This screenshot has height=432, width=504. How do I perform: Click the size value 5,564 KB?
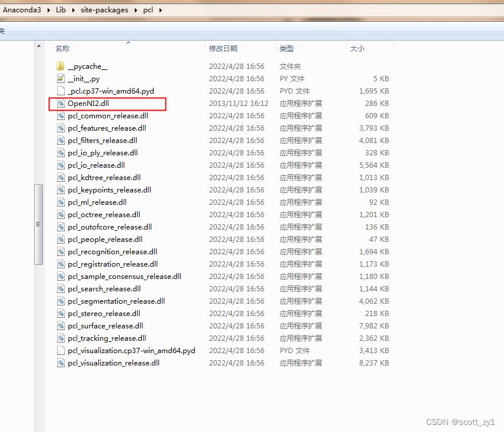click(374, 165)
